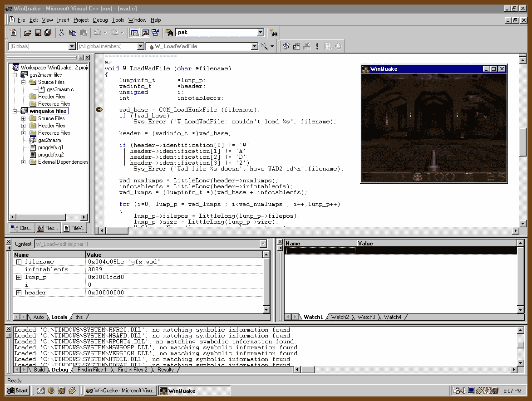The width and height of the screenshot is (532, 401).
Task: Open the Redo history dropdown arrow
Action: (122, 33)
